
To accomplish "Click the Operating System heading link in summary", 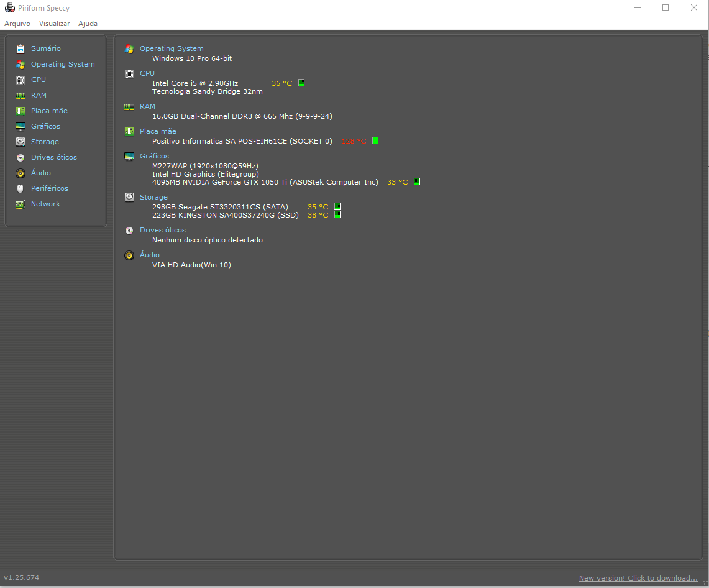I will pyautogui.click(x=172, y=48).
